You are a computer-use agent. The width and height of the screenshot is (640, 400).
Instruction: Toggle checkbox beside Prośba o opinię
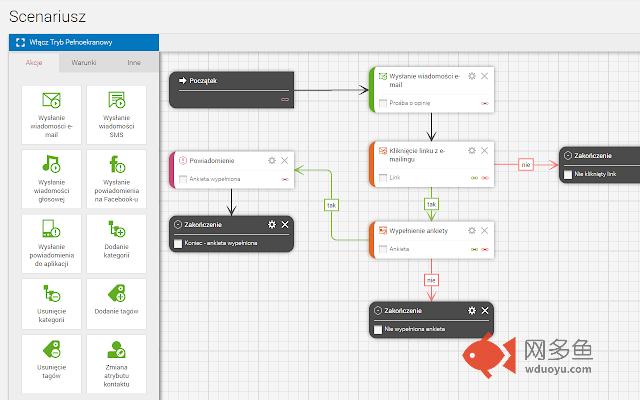coord(383,103)
